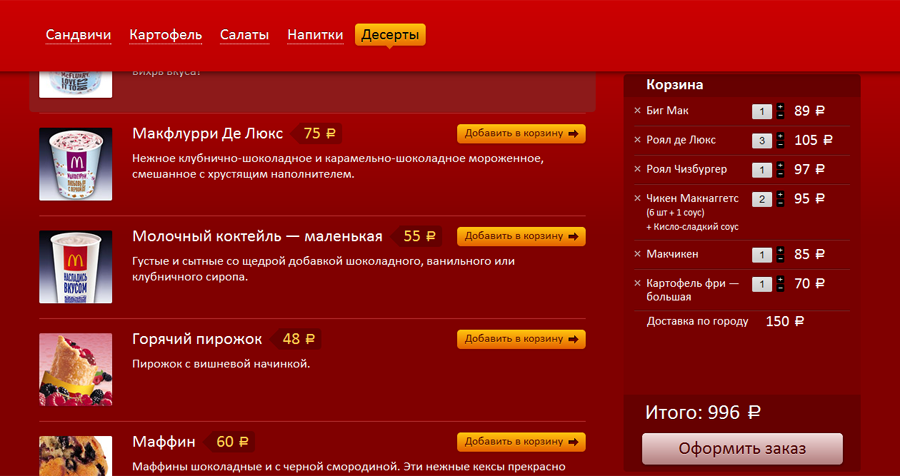Remove Чикен Макнаггетс from the cart
Image resolution: width=900 pixels, height=476 pixels.
click(x=637, y=199)
